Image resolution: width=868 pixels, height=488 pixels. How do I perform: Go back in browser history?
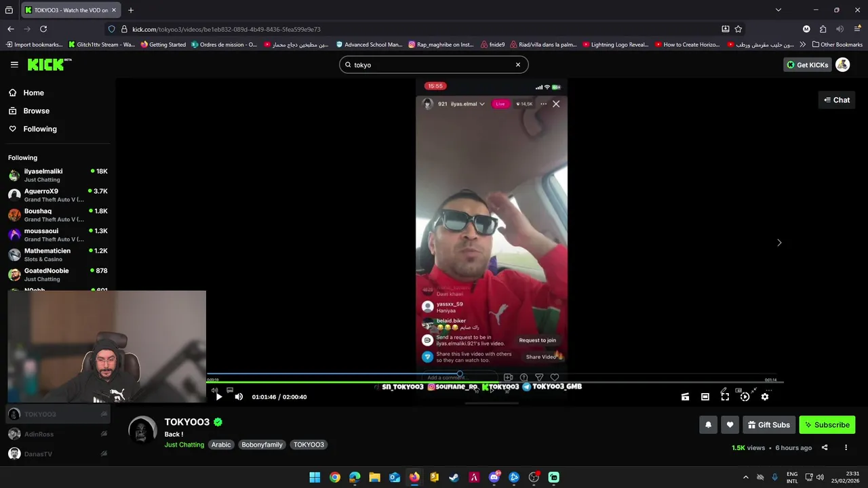11,29
